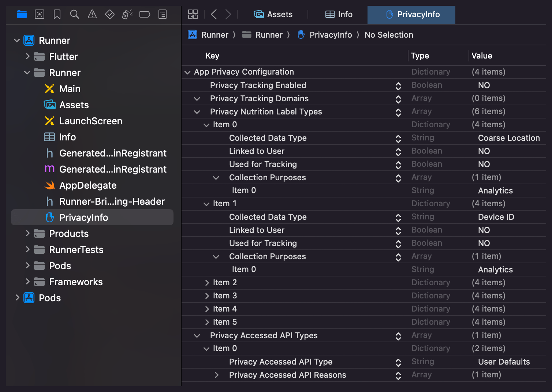Open the Project navigator folder icon

(22, 15)
